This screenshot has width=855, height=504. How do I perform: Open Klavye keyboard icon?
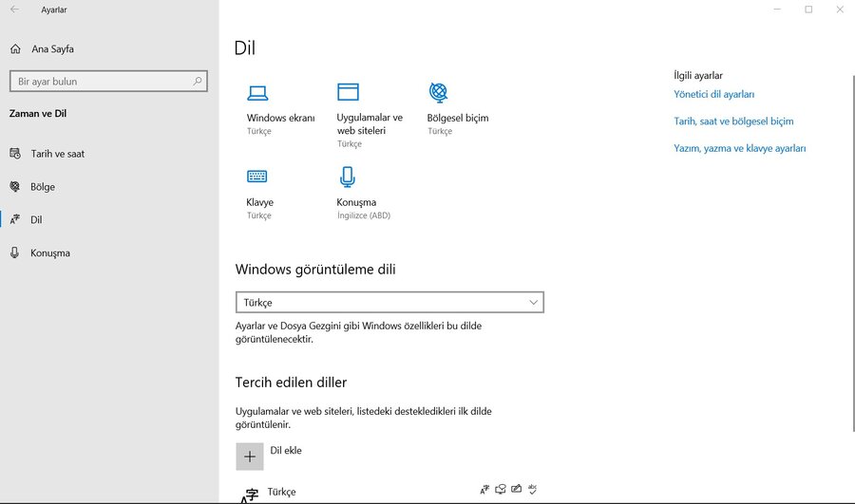tap(256, 176)
